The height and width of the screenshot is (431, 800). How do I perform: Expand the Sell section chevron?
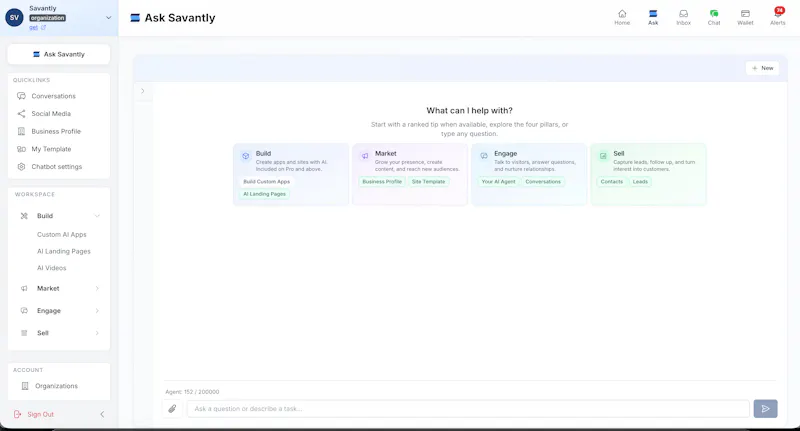(x=97, y=333)
